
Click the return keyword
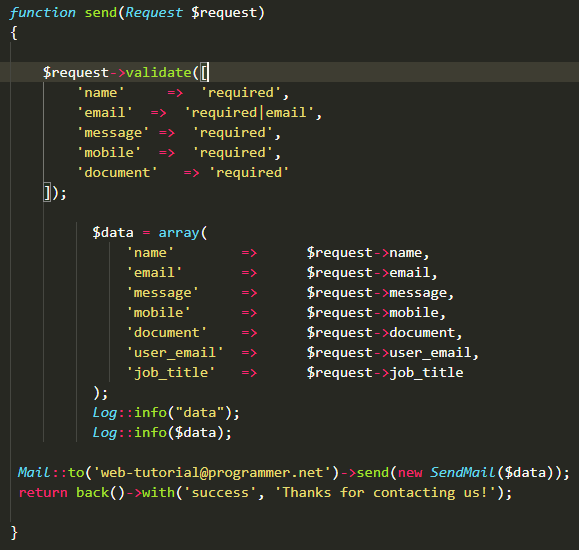[x=43, y=492]
